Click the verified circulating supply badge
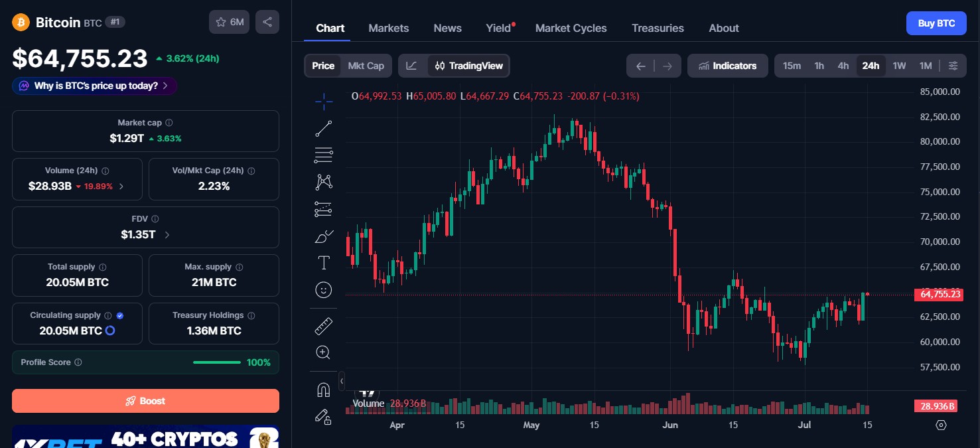980x448 pixels. pos(120,315)
